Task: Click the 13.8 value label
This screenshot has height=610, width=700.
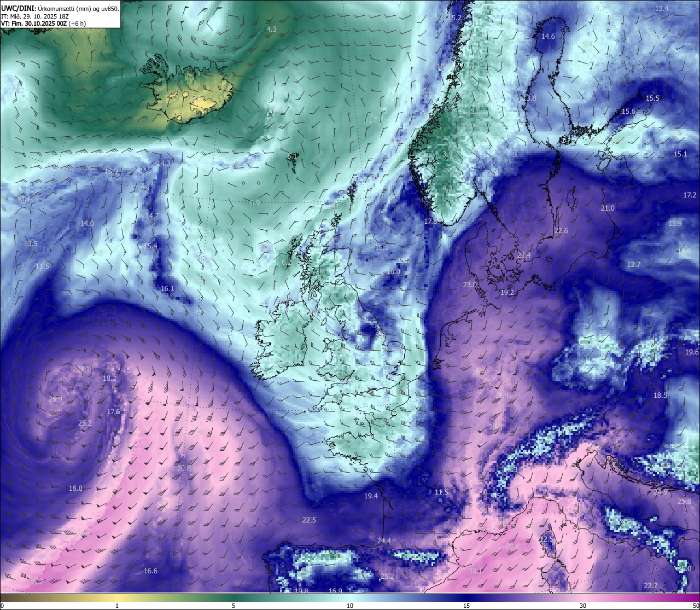Action: pyautogui.click(x=530, y=98)
